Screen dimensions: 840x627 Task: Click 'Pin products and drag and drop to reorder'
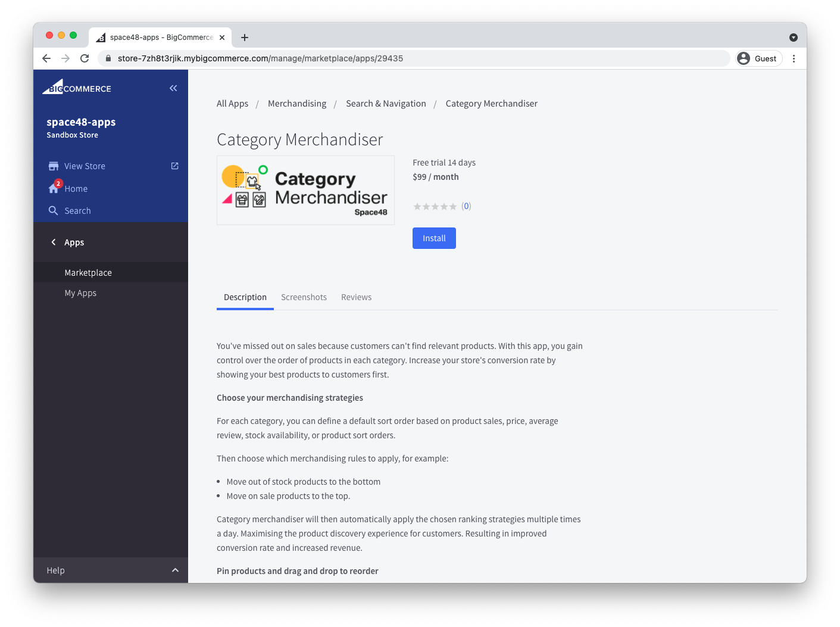tap(298, 571)
